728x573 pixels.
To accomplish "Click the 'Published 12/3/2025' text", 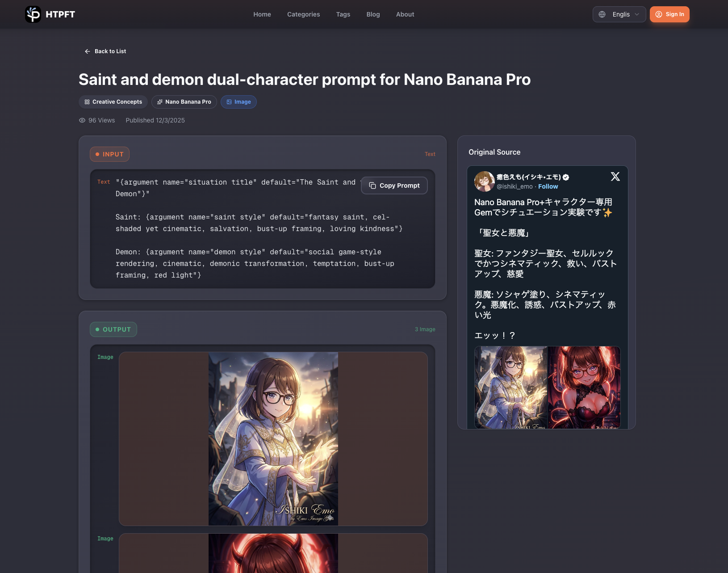I will 155,120.
